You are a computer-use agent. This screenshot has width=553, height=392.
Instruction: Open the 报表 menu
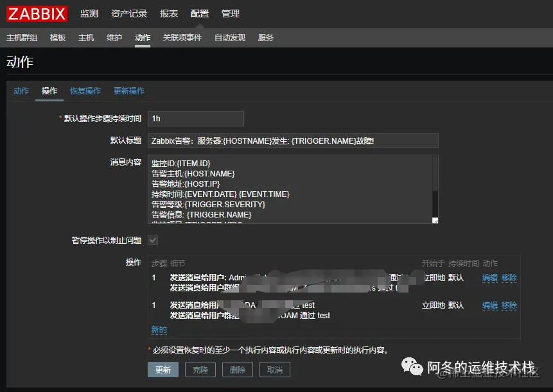click(x=168, y=13)
